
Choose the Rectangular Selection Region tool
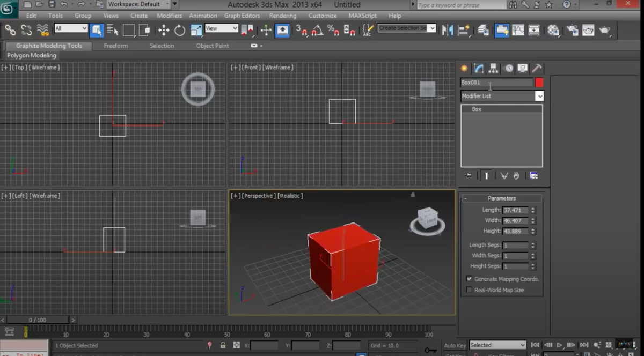(x=129, y=30)
